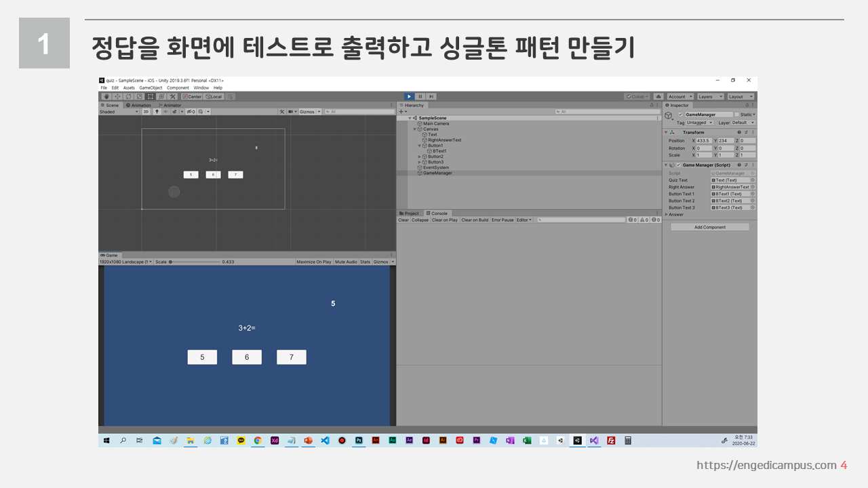Toggle scene lighting bulb icon

coord(157,112)
